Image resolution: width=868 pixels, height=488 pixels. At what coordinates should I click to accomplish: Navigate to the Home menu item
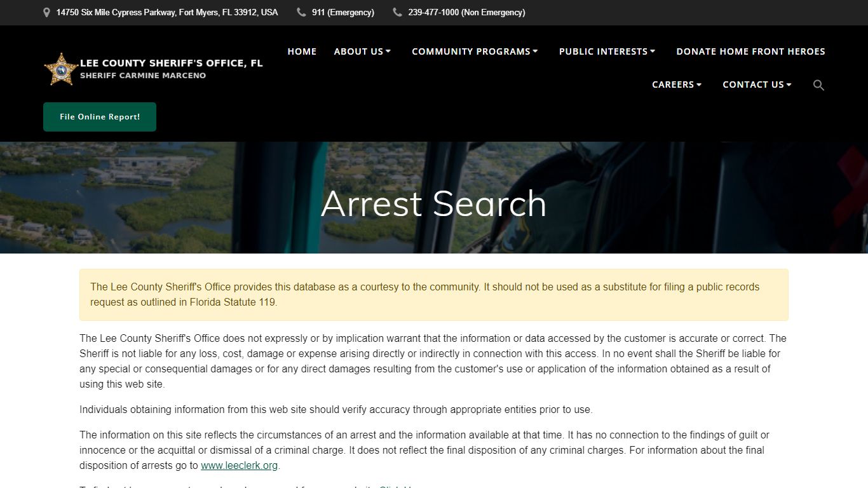coord(302,51)
